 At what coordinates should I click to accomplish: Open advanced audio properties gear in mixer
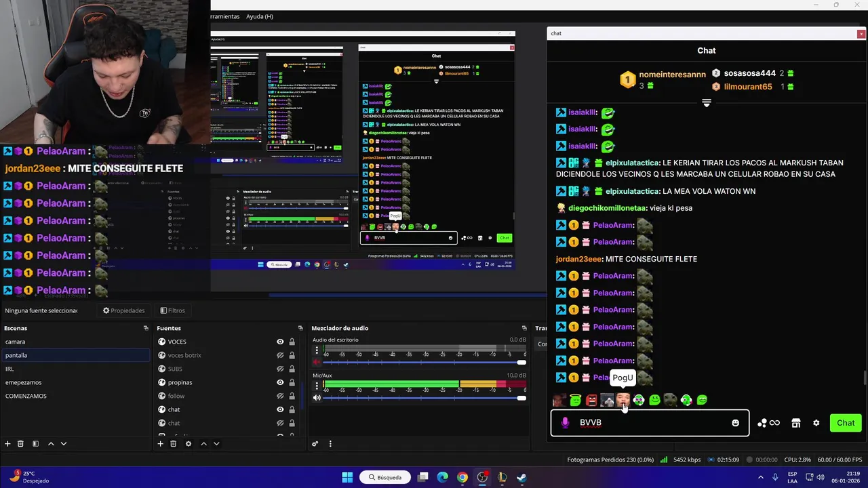[x=315, y=444]
